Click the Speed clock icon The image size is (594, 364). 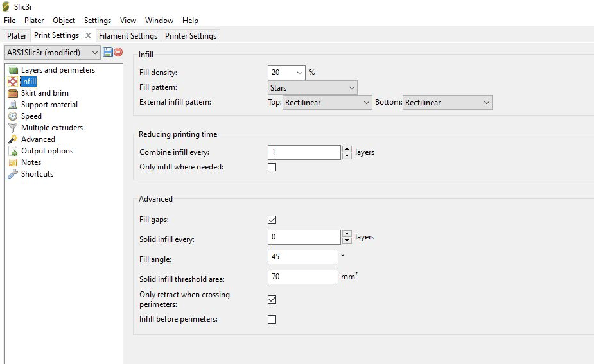[x=13, y=116]
